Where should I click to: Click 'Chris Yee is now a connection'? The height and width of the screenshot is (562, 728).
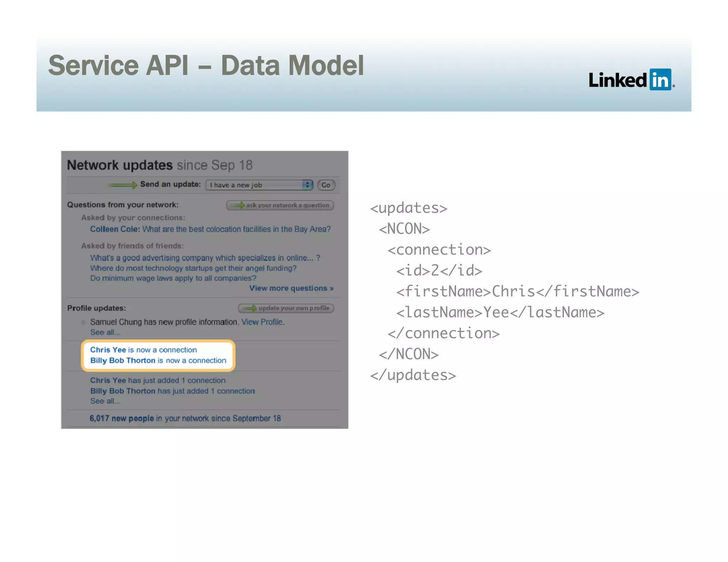(143, 350)
